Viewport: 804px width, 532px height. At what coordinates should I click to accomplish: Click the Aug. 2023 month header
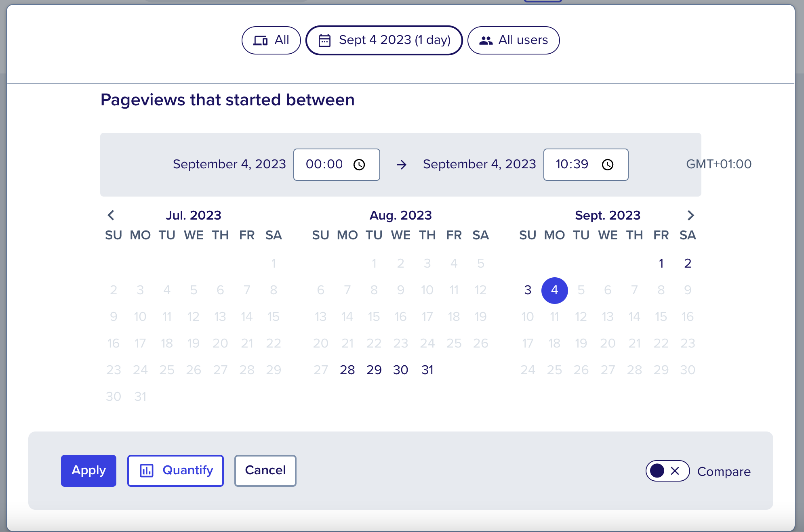(401, 215)
